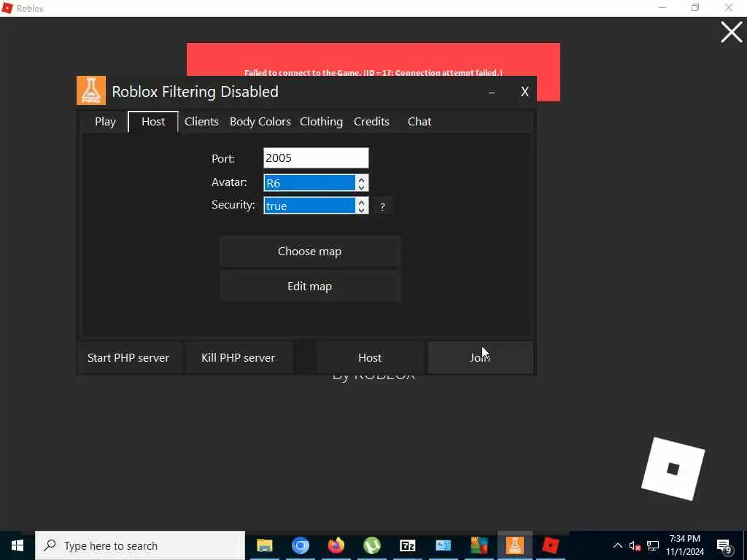This screenshot has height=560, width=747.
Task: Click the Avatar selector arrows
Action: 362,183
